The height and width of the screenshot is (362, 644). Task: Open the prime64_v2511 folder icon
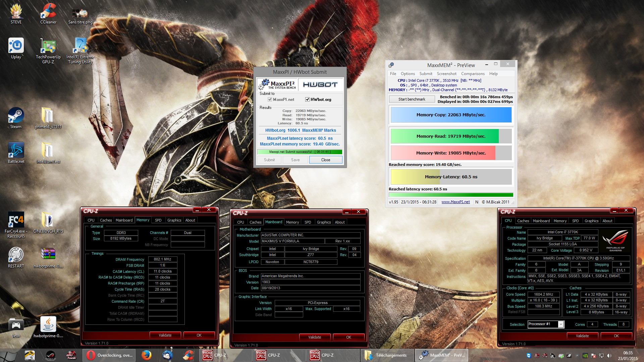[48, 118]
